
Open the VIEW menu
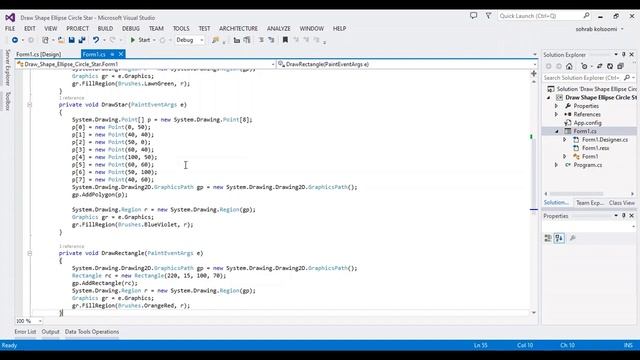point(51,29)
